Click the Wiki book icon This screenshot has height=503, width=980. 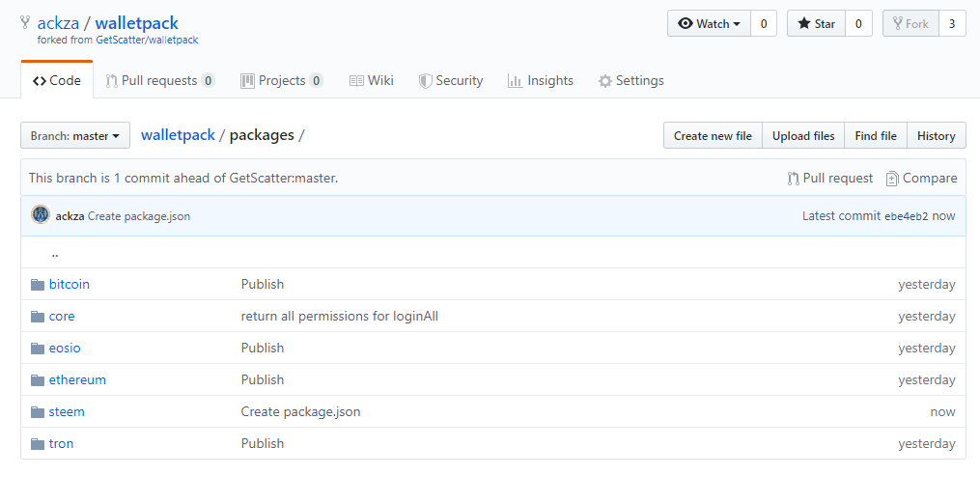click(x=356, y=81)
